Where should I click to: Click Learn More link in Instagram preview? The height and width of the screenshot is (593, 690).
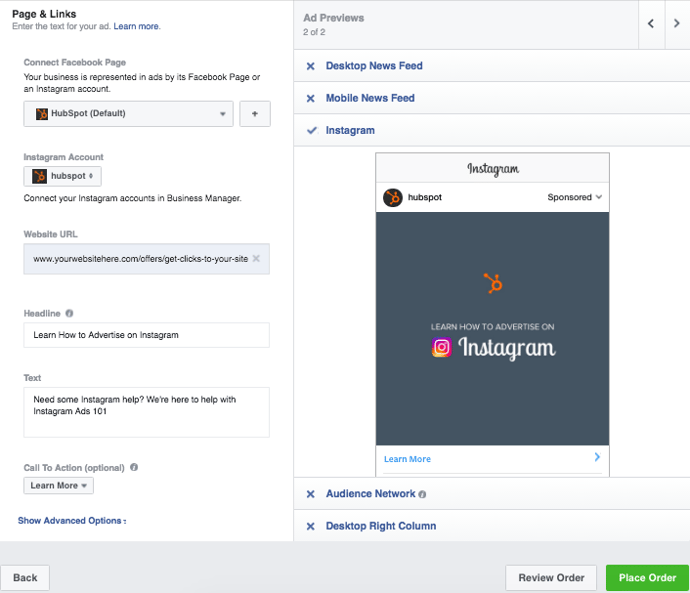pyautogui.click(x=407, y=459)
